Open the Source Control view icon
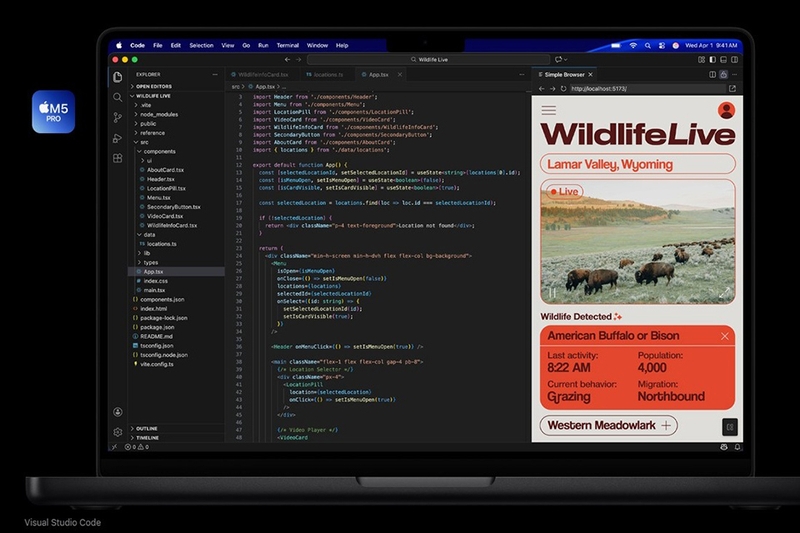 coord(117,118)
